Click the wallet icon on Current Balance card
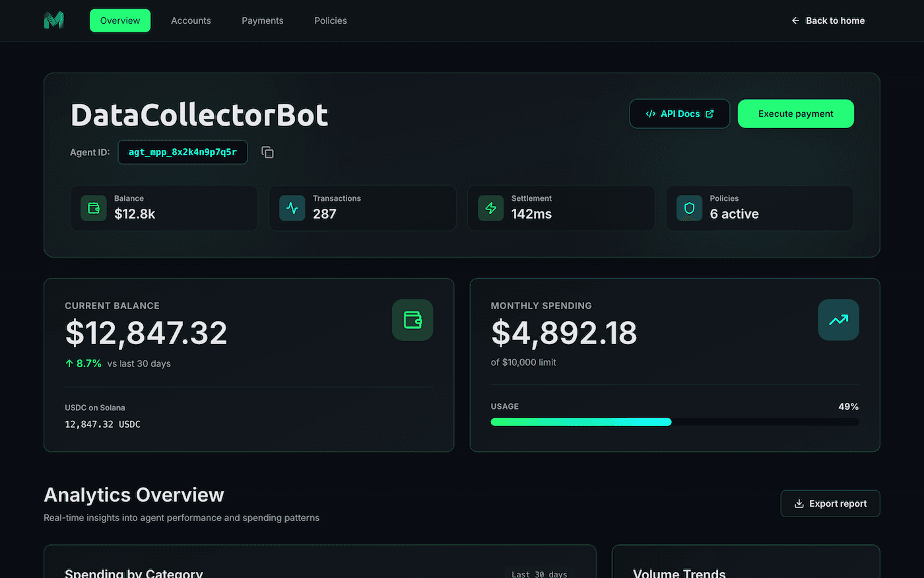Viewport: 924px width, 578px height. pyautogui.click(x=412, y=320)
